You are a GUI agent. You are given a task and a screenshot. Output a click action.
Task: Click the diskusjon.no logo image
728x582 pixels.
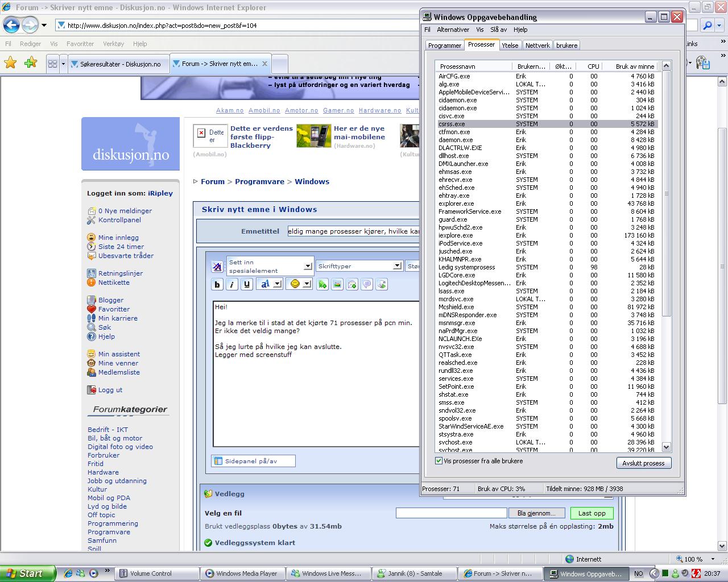(130, 144)
